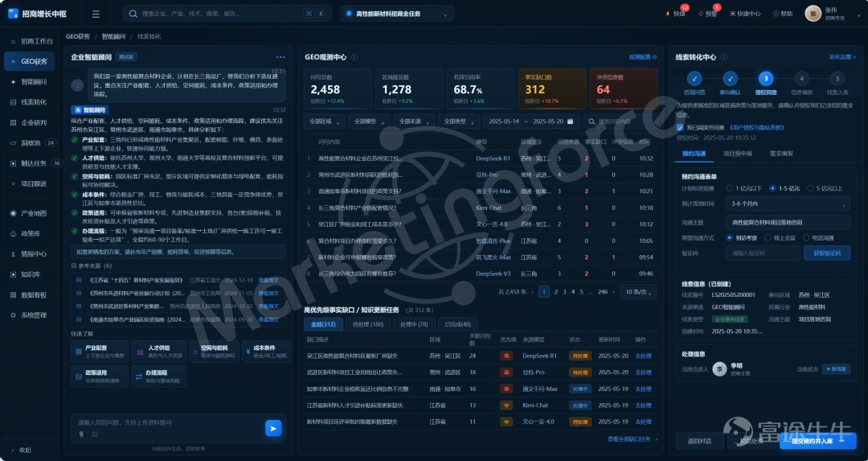Click attachment paperclip icon in chat input
Screen dimensions: 868x461
pyautogui.click(x=81, y=434)
